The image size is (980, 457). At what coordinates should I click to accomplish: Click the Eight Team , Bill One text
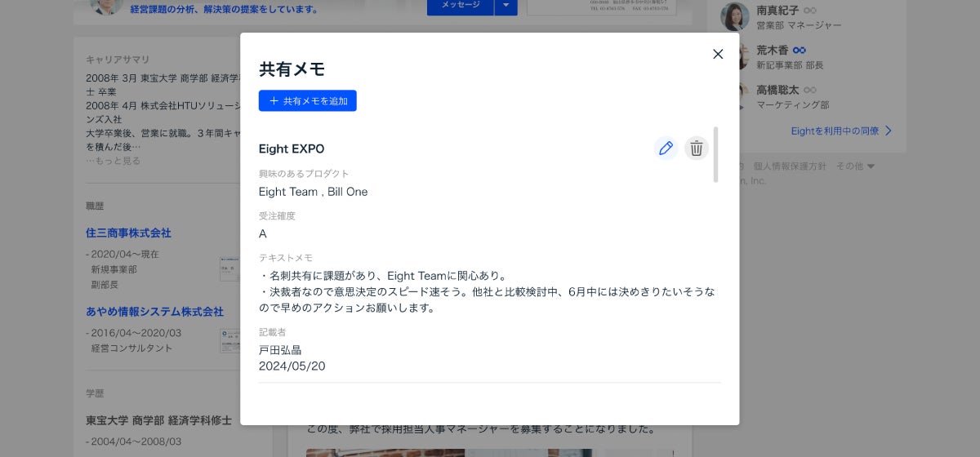313,192
